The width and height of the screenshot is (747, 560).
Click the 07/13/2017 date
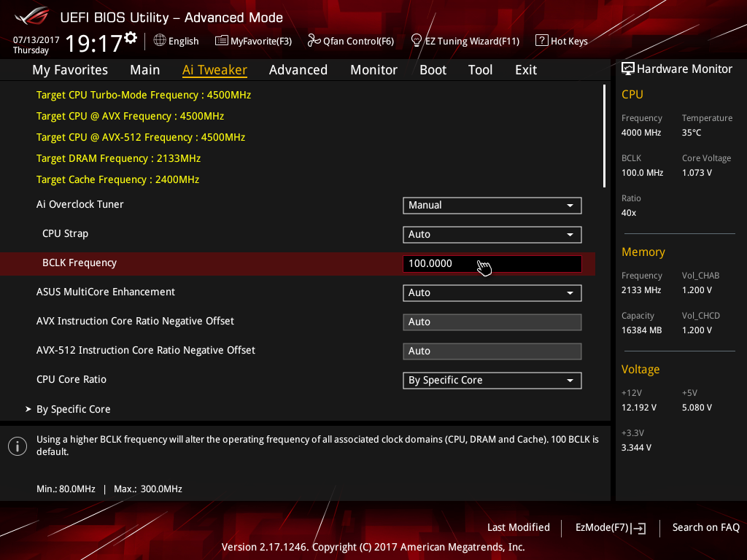click(x=36, y=40)
